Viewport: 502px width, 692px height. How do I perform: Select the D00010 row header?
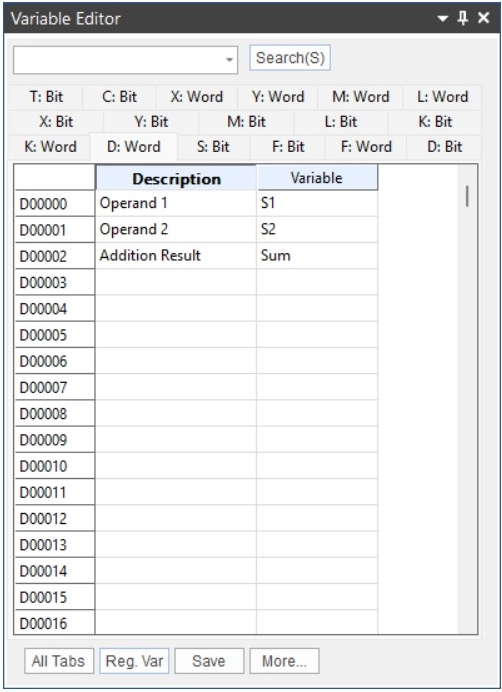click(55, 466)
